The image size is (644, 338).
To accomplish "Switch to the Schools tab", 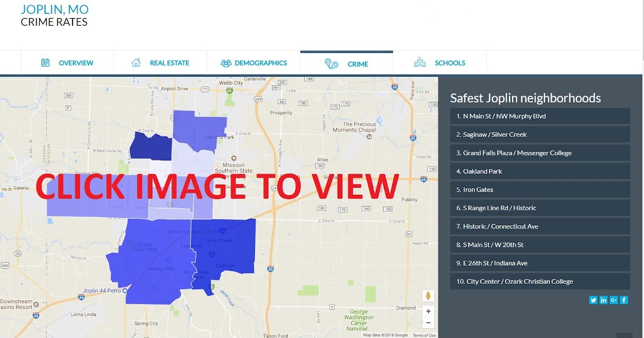I will (450, 63).
